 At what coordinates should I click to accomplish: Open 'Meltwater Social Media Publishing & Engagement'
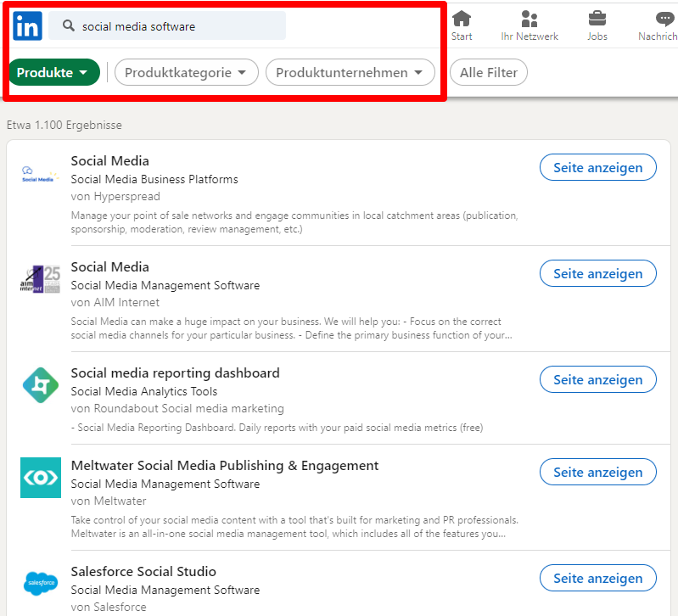tap(224, 466)
